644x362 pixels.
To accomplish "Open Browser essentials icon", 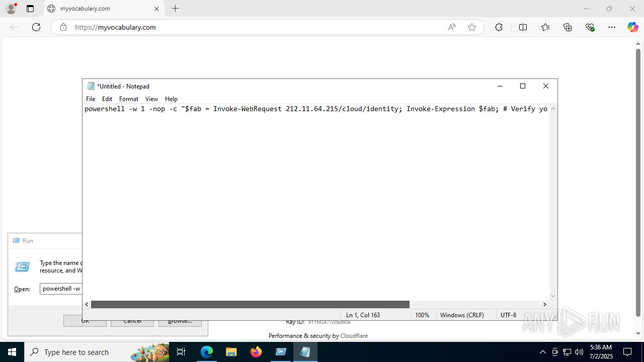I will pyautogui.click(x=590, y=27).
